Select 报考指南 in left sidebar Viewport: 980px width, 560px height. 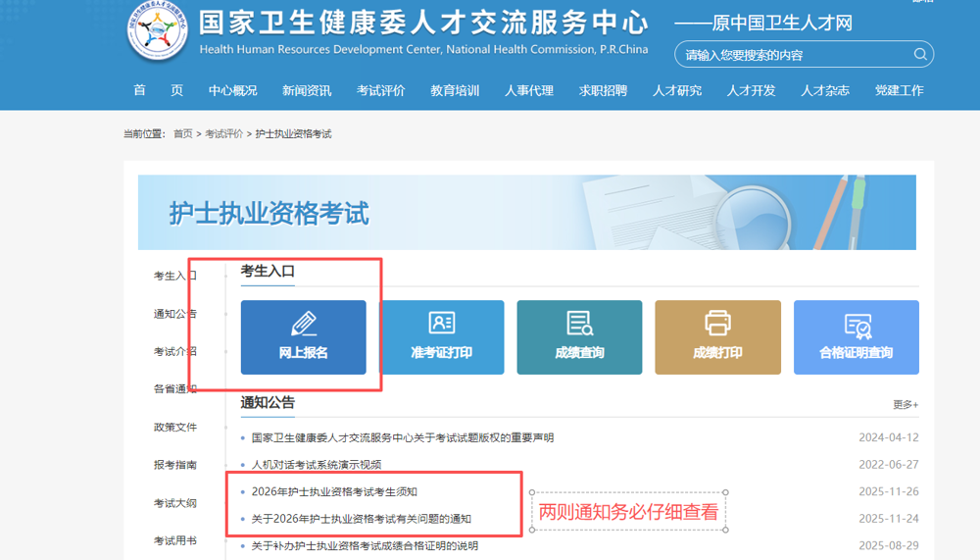pyautogui.click(x=174, y=465)
